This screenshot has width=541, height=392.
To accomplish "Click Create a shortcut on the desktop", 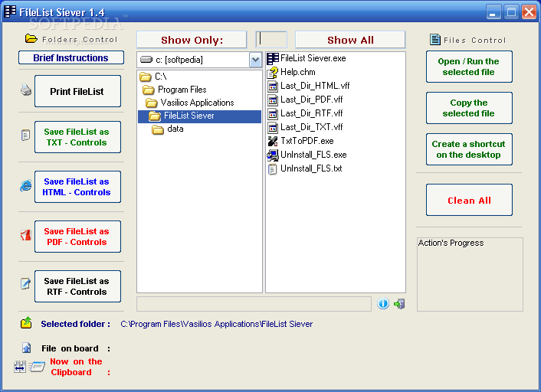I will [469, 149].
